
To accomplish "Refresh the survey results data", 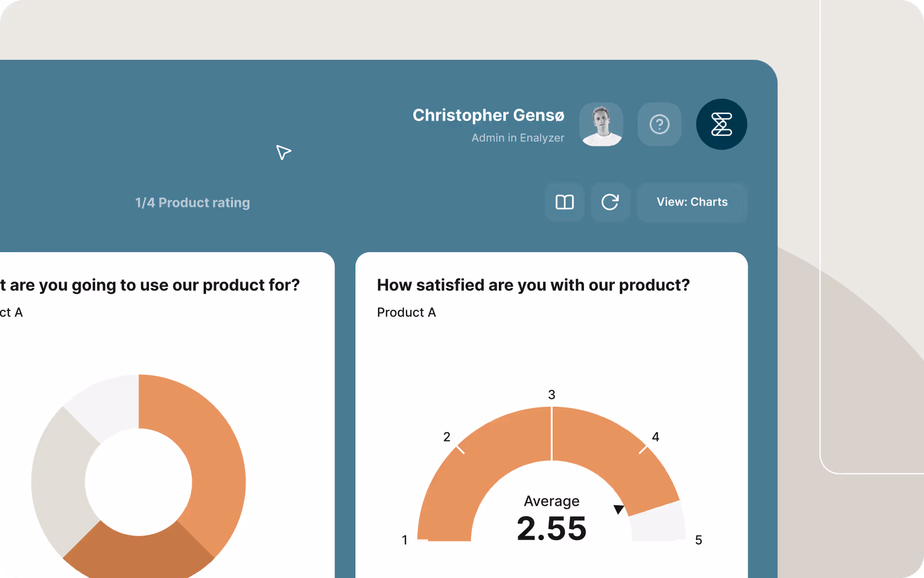I will click(x=610, y=202).
